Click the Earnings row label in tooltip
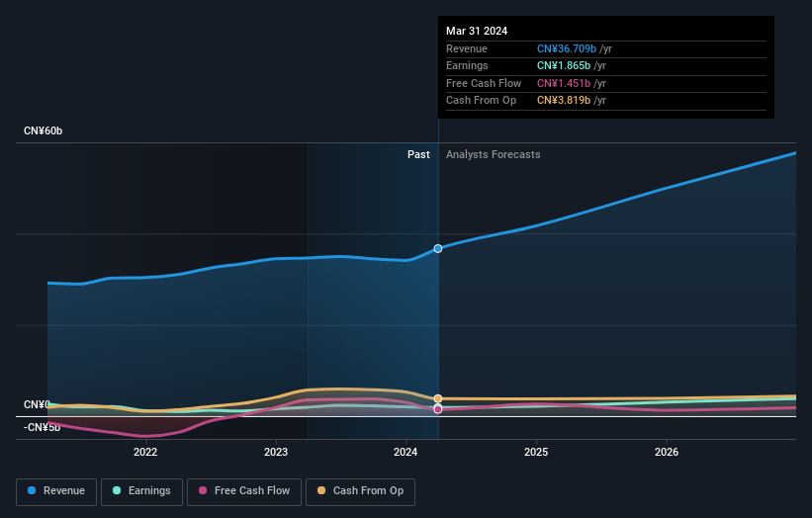Image resolution: width=812 pixels, height=518 pixels. coord(467,65)
